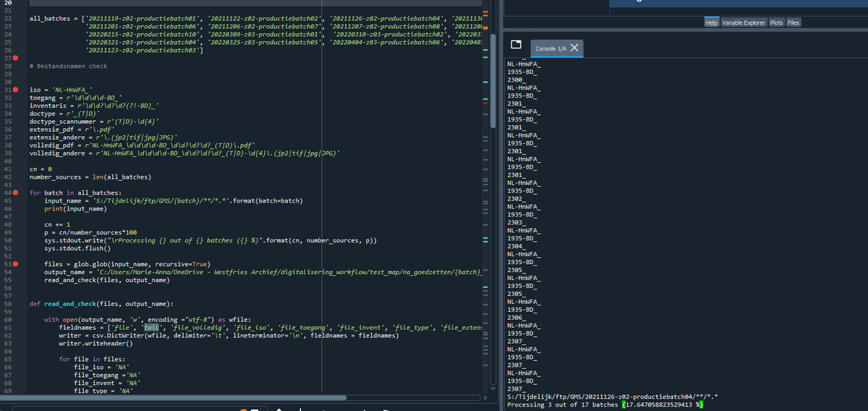Screen dimensions: 868x411
Task: Click the 'for batch in all_batches:' line
Action: tap(76, 192)
